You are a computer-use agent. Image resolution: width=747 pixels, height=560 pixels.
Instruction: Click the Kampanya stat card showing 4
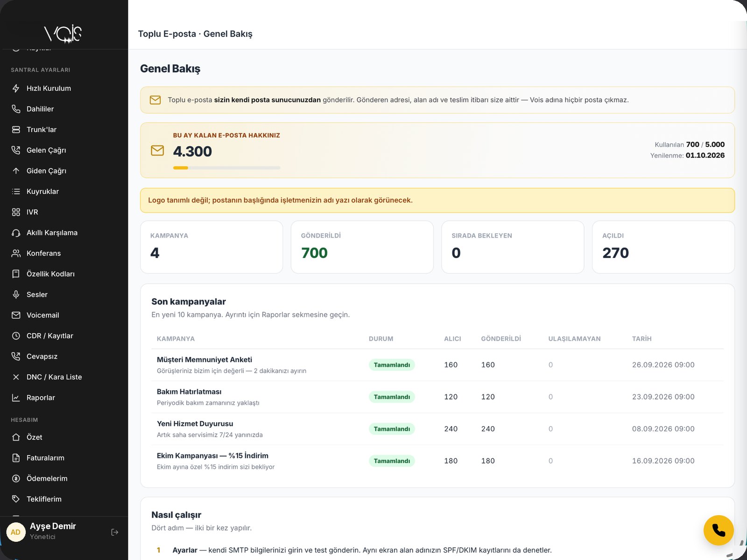pos(211,247)
